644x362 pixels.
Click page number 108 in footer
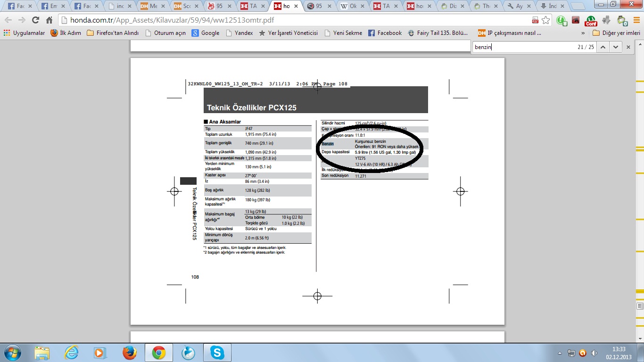pyautogui.click(x=195, y=277)
